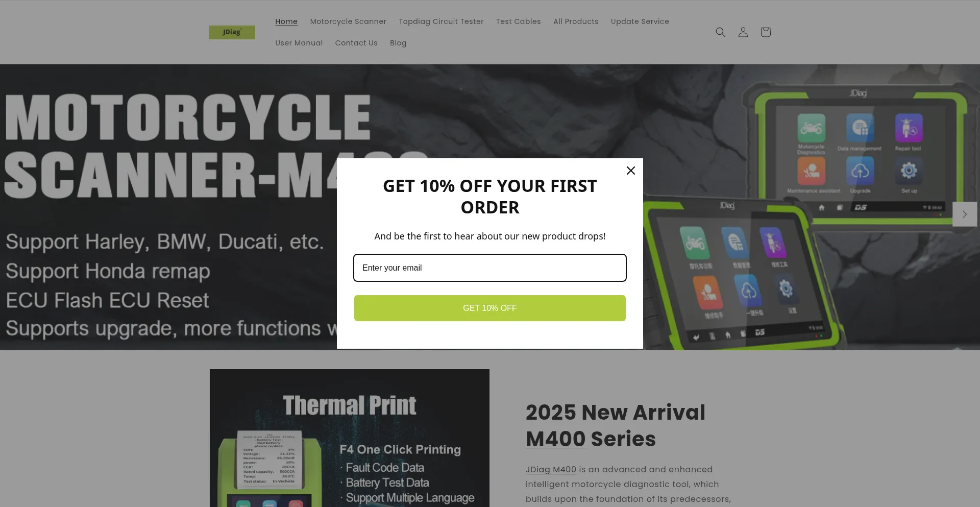Go to Contact Us page

pyautogui.click(x=356, y=43)
